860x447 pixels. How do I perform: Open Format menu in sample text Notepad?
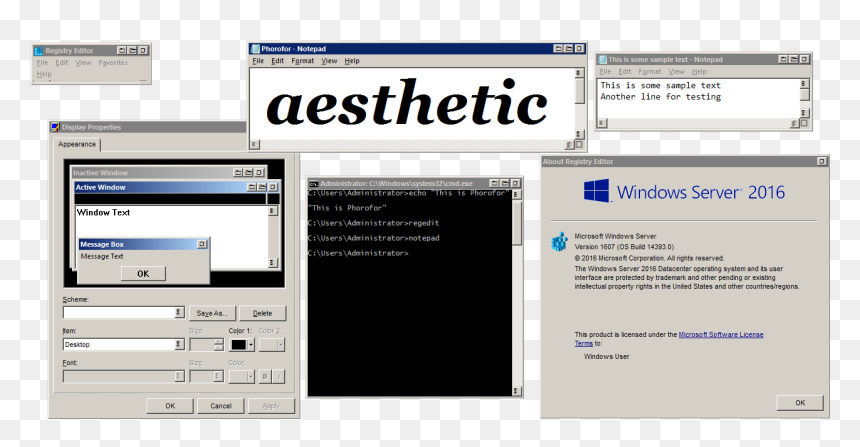tap(649, 71)
